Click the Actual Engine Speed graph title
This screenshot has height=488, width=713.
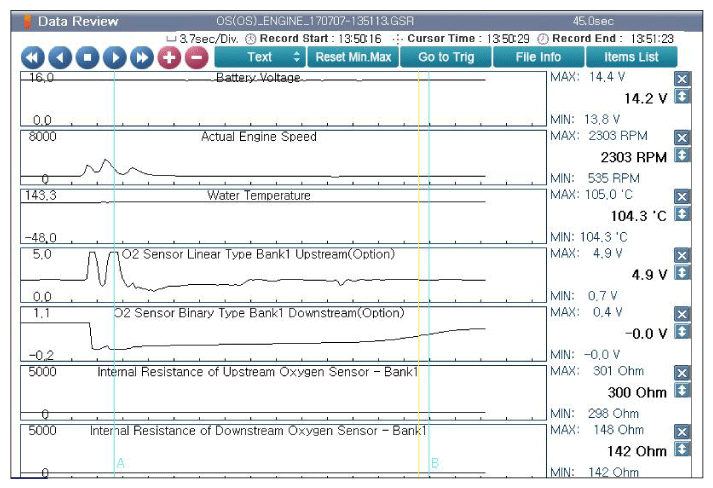tap(259, 136)
